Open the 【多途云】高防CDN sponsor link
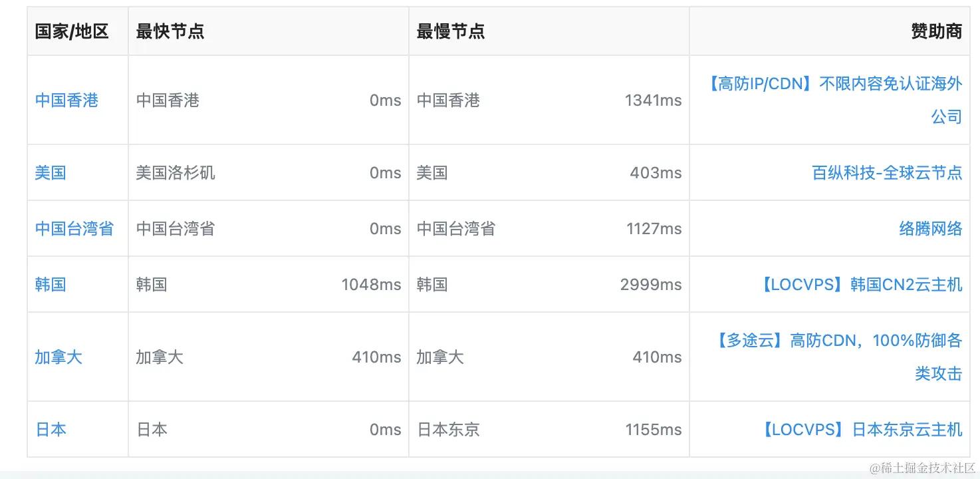The width and height of the screenshot is (980, 479). click(838, 341)
